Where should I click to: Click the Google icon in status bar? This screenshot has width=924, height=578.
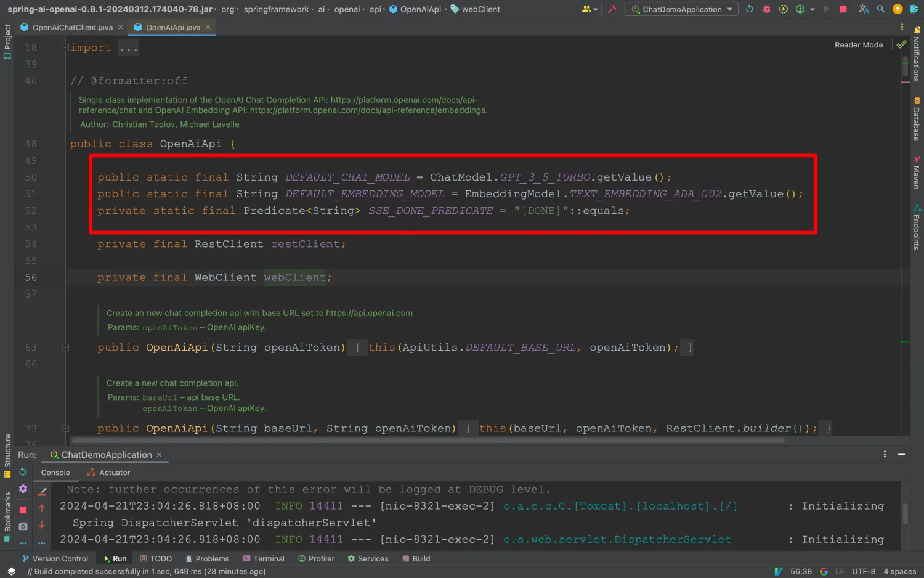tap(824, 571)
